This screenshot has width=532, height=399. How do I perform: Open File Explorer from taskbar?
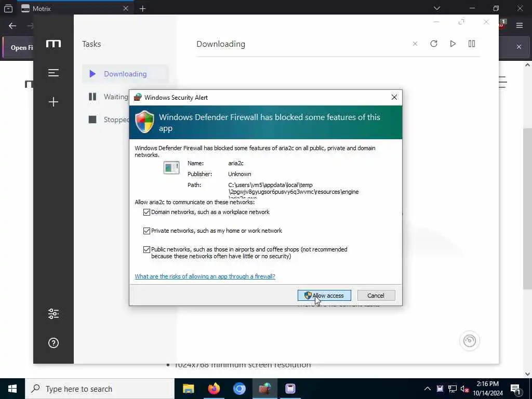188,389
